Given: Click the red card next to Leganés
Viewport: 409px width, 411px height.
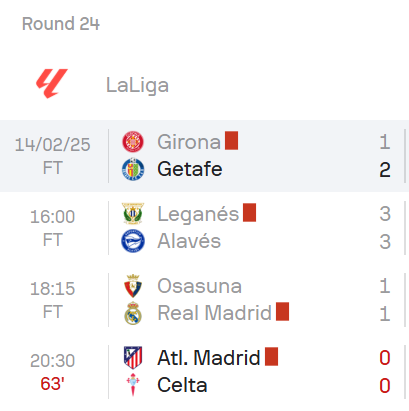Looking at the screenshot, I should pyautogui.click(x=249, y=213).
